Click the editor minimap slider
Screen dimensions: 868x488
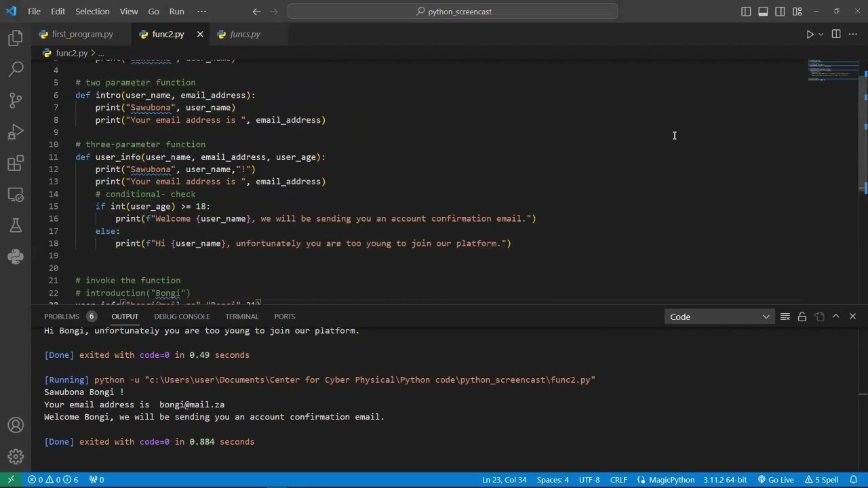click(833, 70)
